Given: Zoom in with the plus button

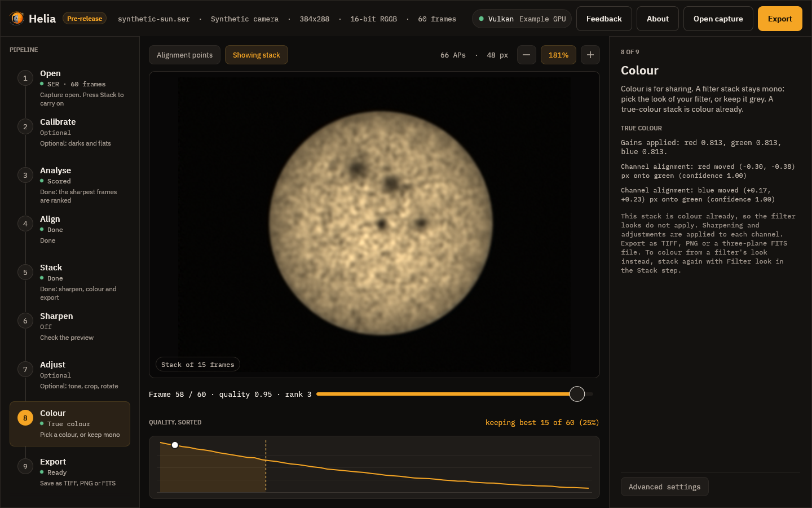Looking at the screenshot, I should click(x=590, y=55).
